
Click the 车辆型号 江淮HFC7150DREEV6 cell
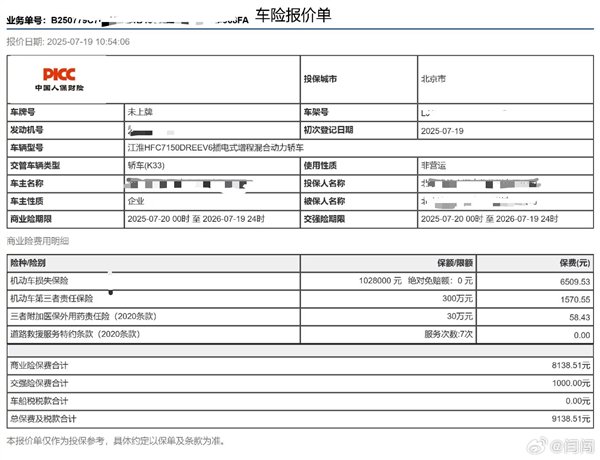point(359,148)
